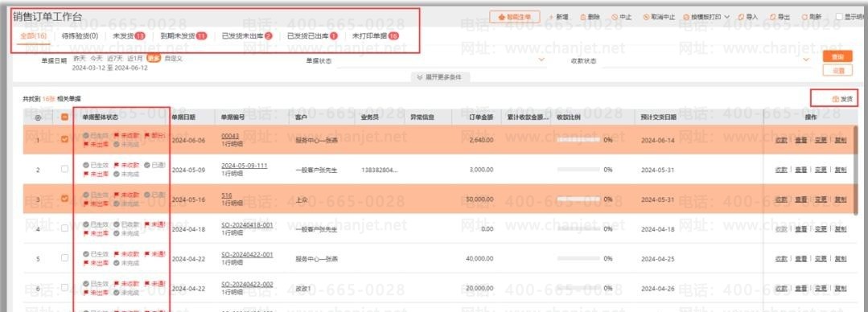Click the collection progress bar for order SO-20240422-001
Screen dimensions: 868x312
coord(578,259)
